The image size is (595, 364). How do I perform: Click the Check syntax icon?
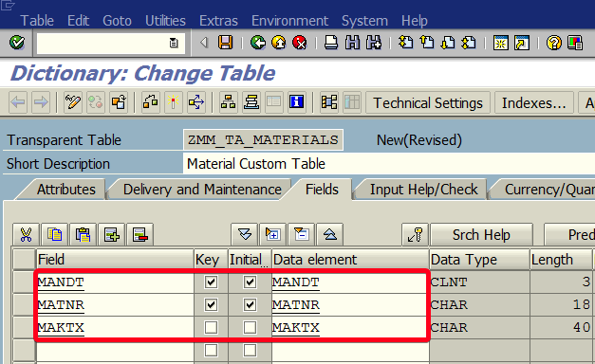[151, 102]
